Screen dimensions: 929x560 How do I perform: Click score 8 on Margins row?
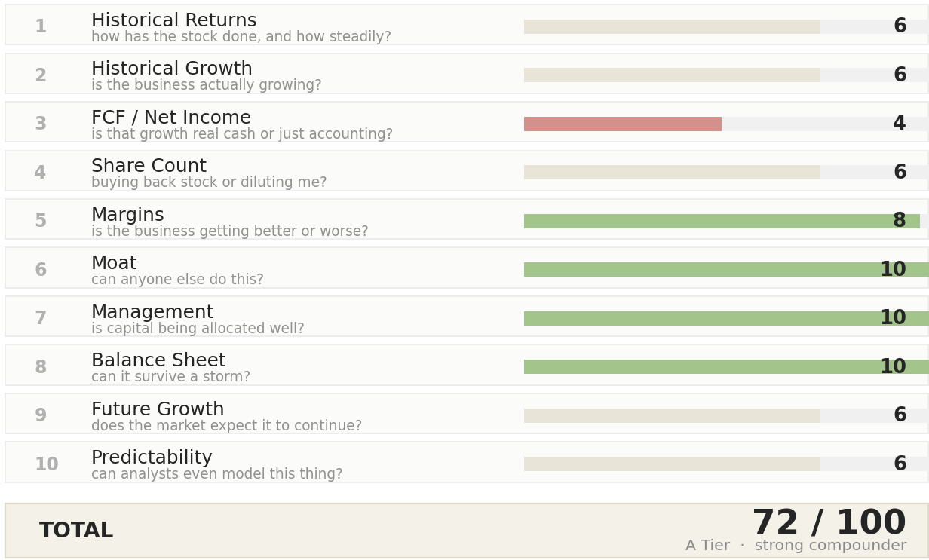[900, 221]
